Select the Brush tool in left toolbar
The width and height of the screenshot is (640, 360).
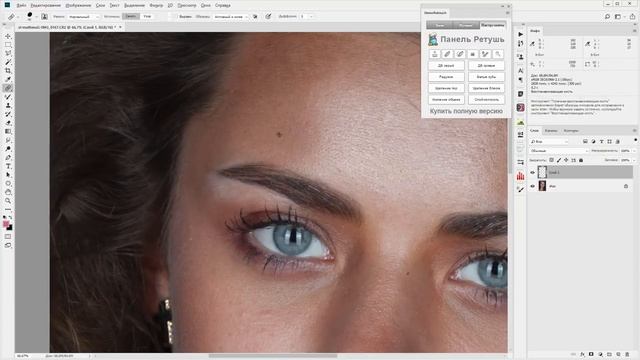coord(8,97)
